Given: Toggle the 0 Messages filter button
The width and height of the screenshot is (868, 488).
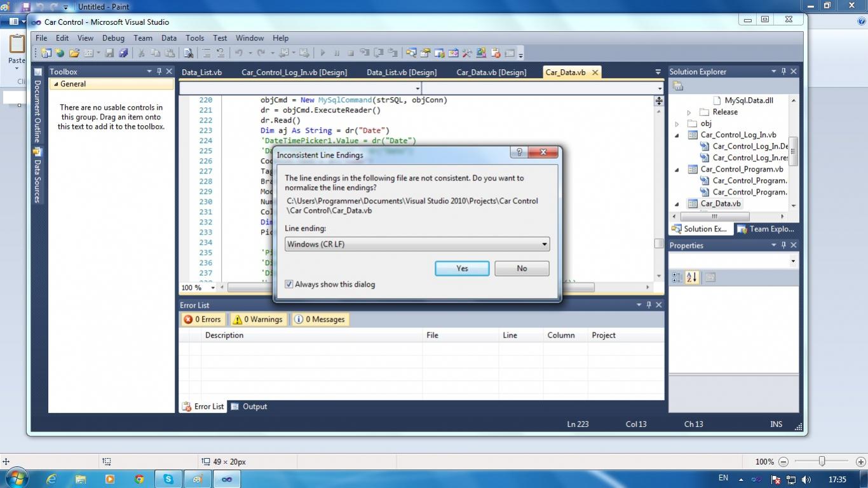Looking at the screenshot, I should pyautogui.click(x=320, y=320).
